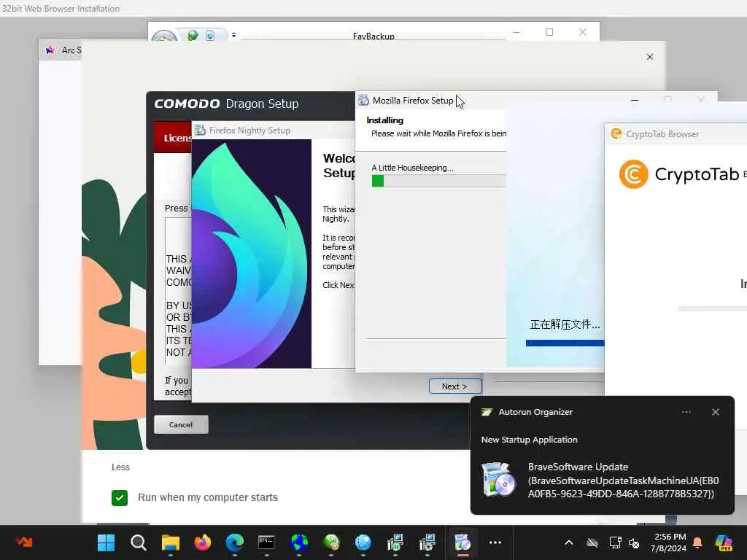This screenshot has width=747, height=560.
Task: Click the BraveSoftware Update notification text
Action: pyautogui.click(x=623, y=480)
